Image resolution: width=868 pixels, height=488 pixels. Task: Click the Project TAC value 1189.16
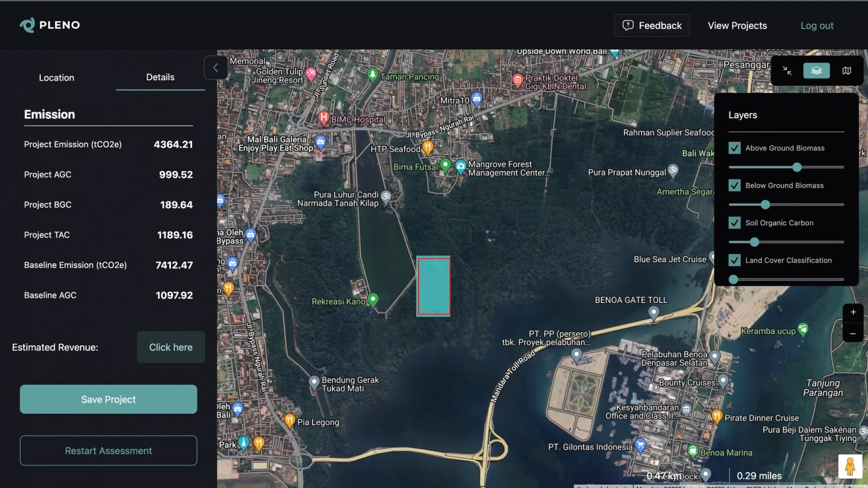click(x=175, y=235)
